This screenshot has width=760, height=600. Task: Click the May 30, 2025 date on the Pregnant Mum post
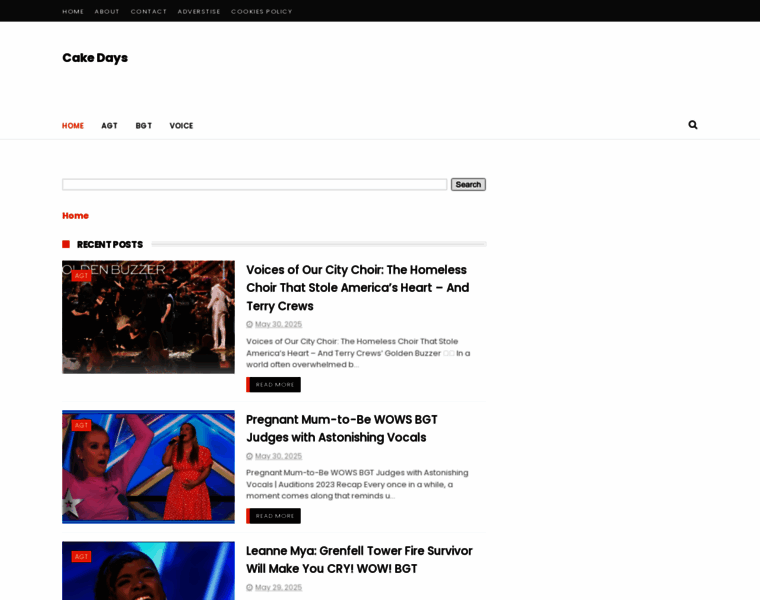coord(279,456)
